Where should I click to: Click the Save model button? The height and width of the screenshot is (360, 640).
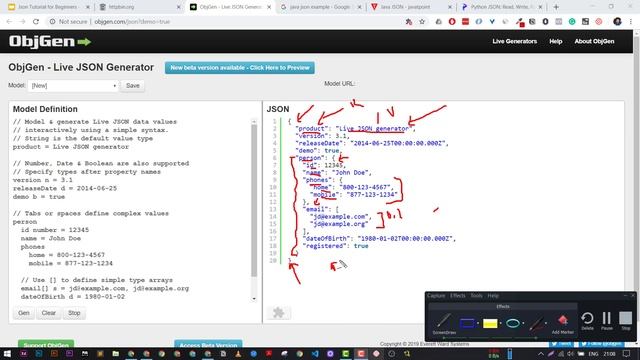point(133,86)
